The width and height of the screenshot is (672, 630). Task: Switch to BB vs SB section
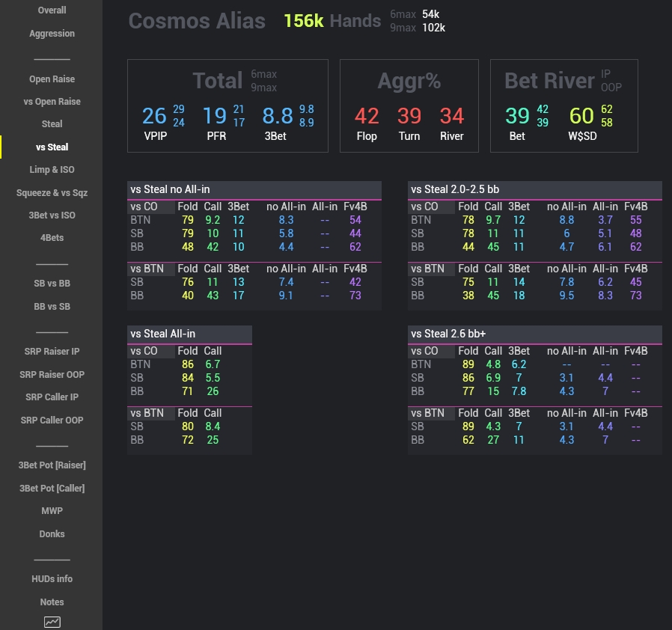[52, 306]
